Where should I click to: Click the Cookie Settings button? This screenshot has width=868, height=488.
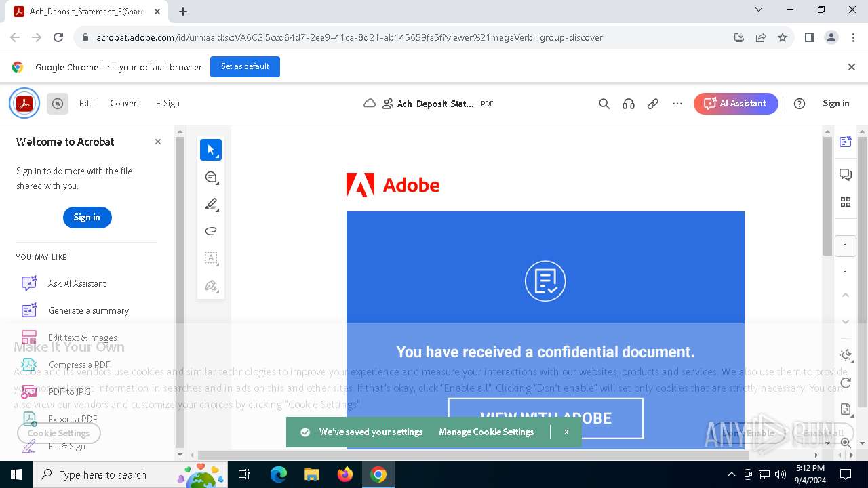click(x=58, y=433)
